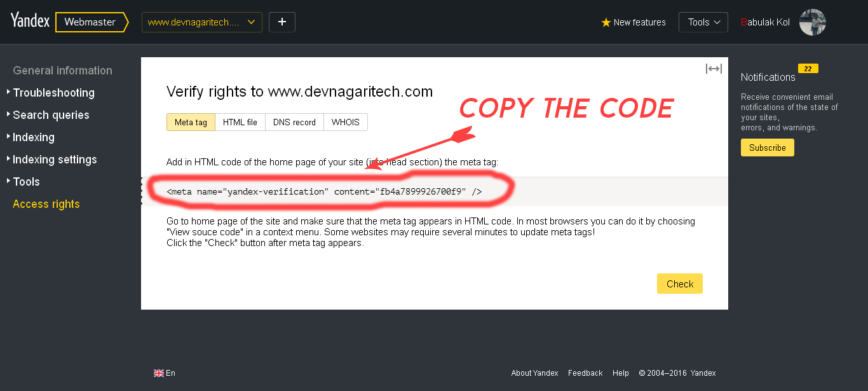This screenshot has width=868, height=391.
Task: Click the Babulak Kol username
Action: tap(765, 22)
